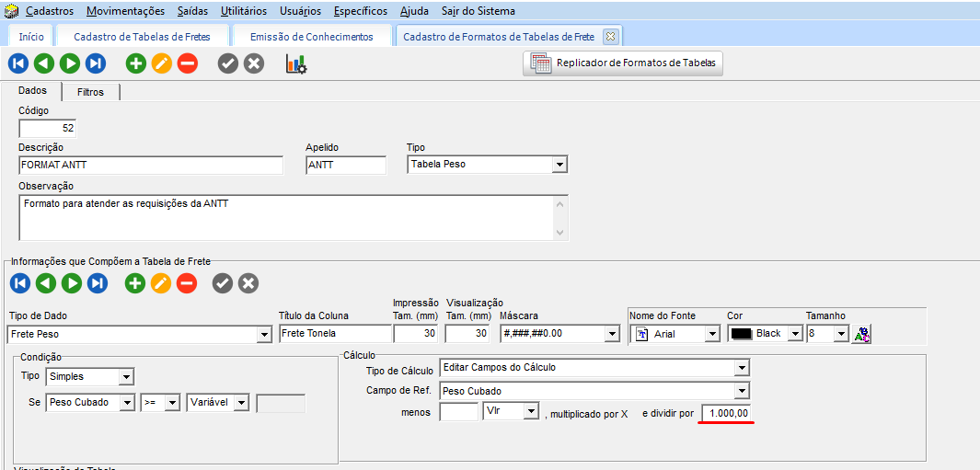The height and width of the screenshot is (470, 980).
Task: Cancel changes in freight table section X icon
Action: tap(248, 283)
